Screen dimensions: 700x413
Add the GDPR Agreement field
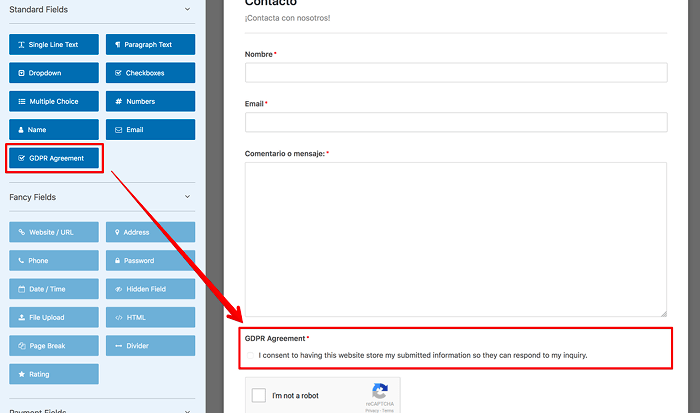(54, 158)
